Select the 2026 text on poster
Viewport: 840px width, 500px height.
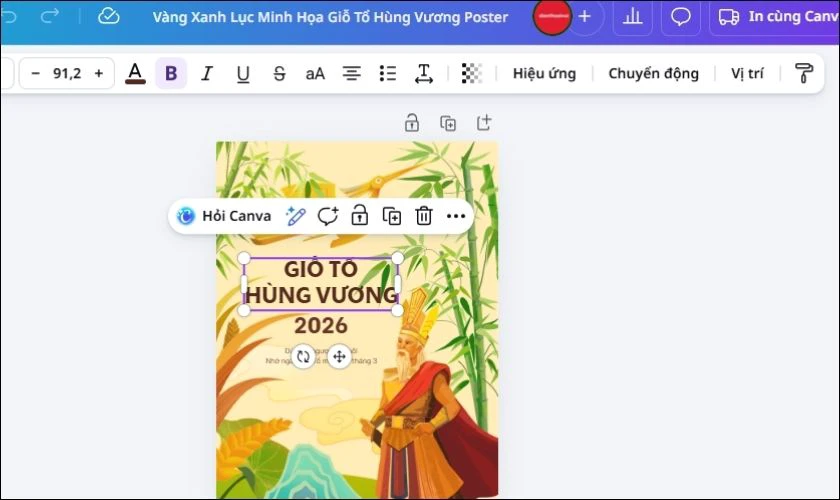coord(321,325)
